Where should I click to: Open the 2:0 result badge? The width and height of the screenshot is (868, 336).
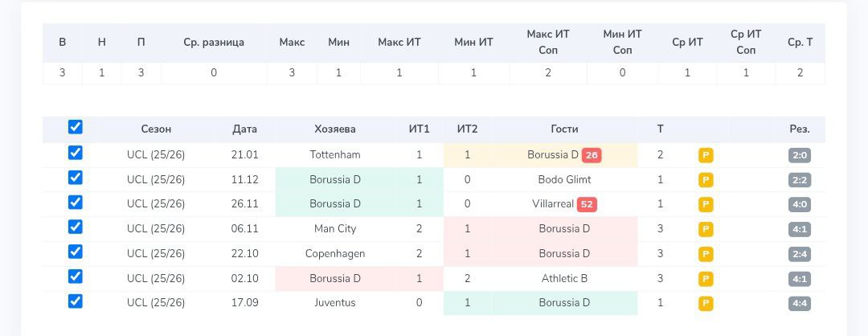(800, 155)
